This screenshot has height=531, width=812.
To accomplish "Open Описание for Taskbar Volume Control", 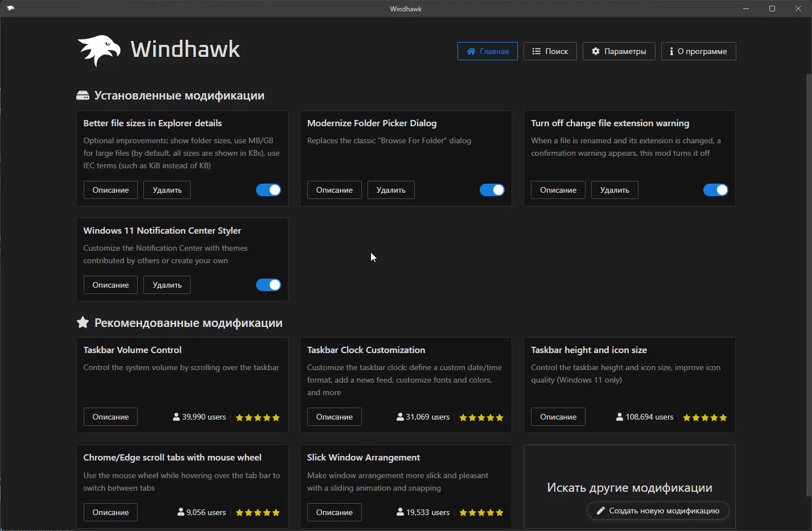I will (x=110, y=417).
